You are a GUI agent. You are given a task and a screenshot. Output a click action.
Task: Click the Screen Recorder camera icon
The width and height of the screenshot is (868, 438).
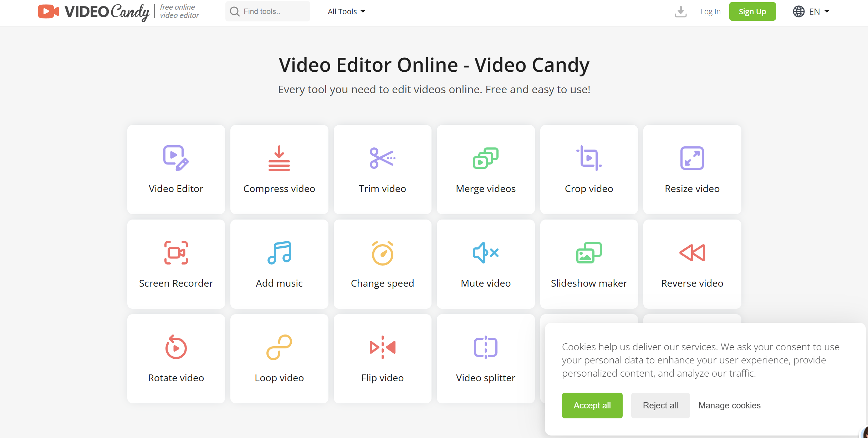coord(176,253)
